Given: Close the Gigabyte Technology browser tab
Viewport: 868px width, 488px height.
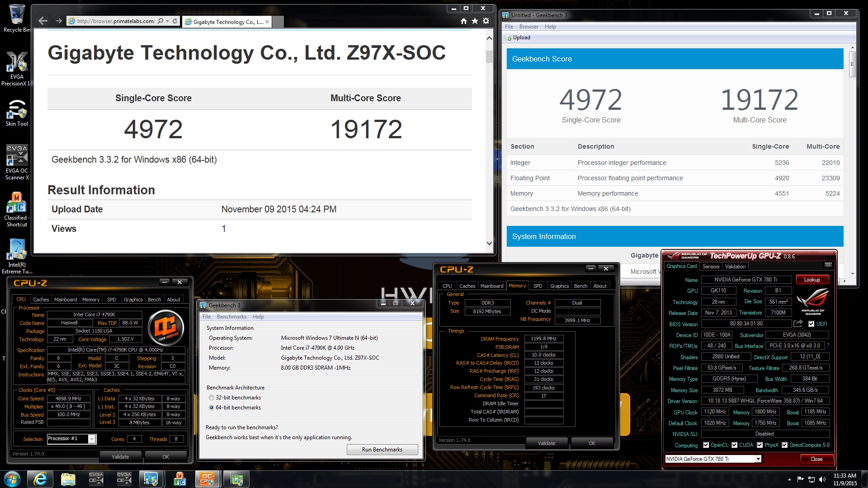Looking at the screenshot, I should pos(267,22).
